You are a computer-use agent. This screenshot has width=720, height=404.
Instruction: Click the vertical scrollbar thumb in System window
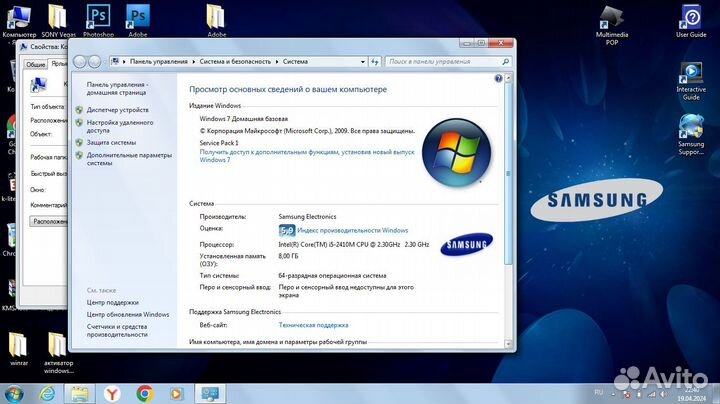tap(508, 174)
